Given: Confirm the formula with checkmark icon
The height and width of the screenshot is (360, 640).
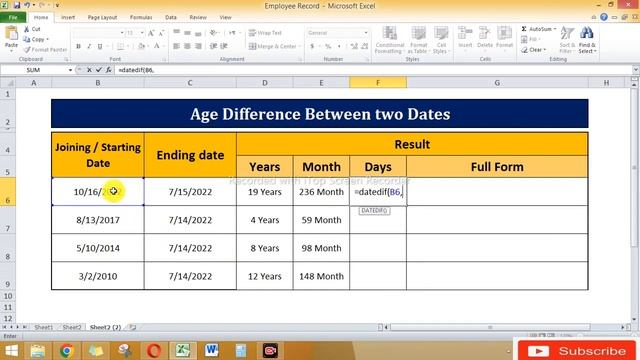Looking at the screenshot, I should 99,70.
